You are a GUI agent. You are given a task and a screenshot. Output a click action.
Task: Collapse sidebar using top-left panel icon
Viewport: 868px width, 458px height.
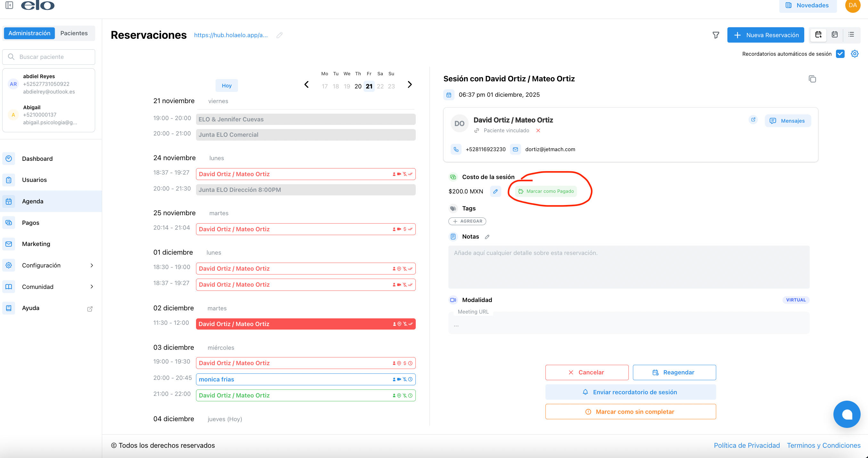[x=9, y=5]
